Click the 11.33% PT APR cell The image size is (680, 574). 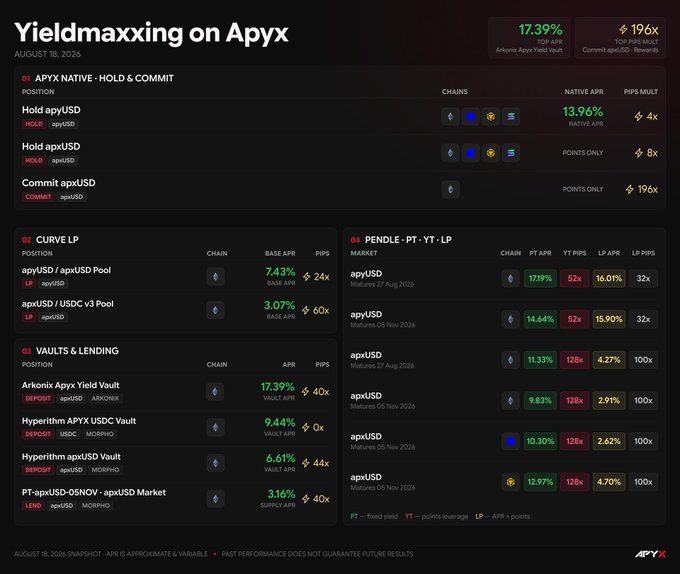540,360
